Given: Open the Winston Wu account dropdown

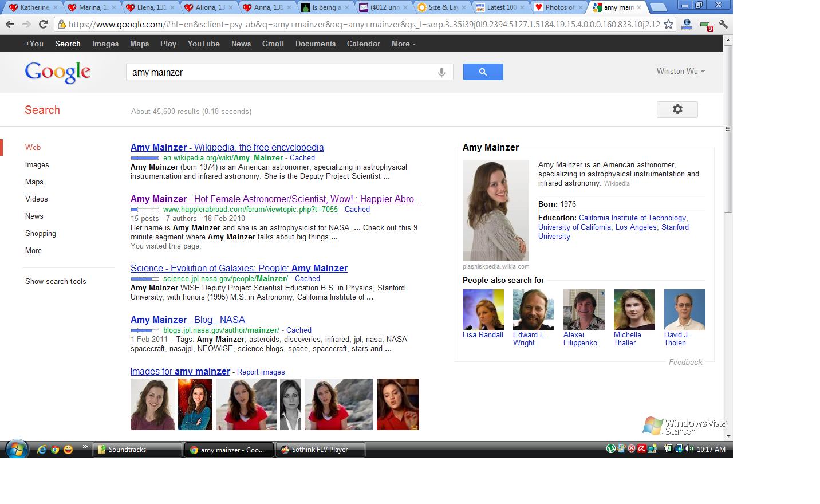Looking at the screenshot, I should point(681,71).
